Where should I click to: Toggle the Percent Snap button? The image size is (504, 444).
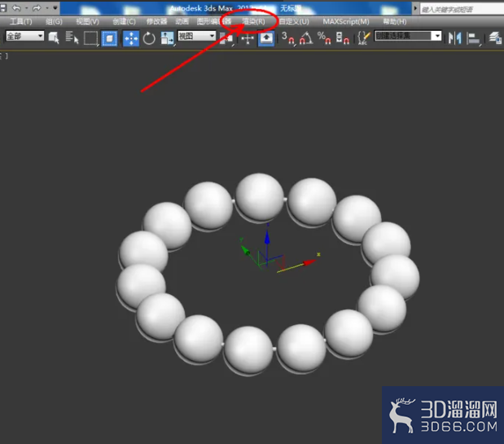click(x=324, y=38)
